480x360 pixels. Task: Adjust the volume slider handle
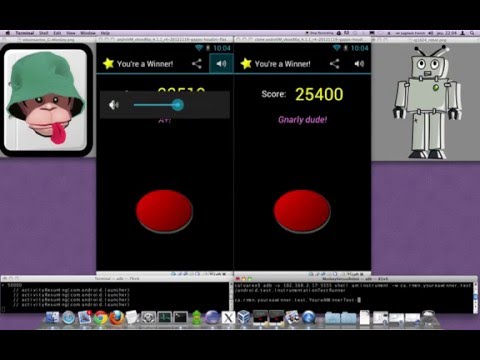178,105
